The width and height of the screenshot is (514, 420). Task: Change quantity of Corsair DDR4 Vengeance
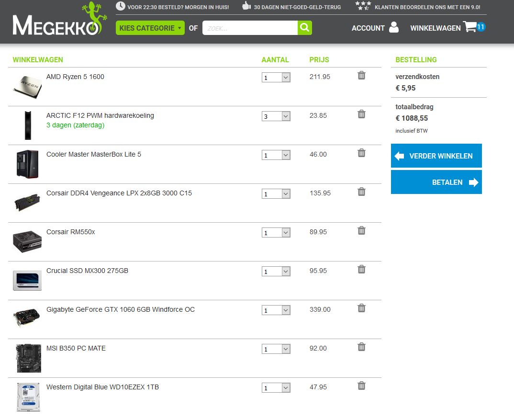tap(276, 193)
